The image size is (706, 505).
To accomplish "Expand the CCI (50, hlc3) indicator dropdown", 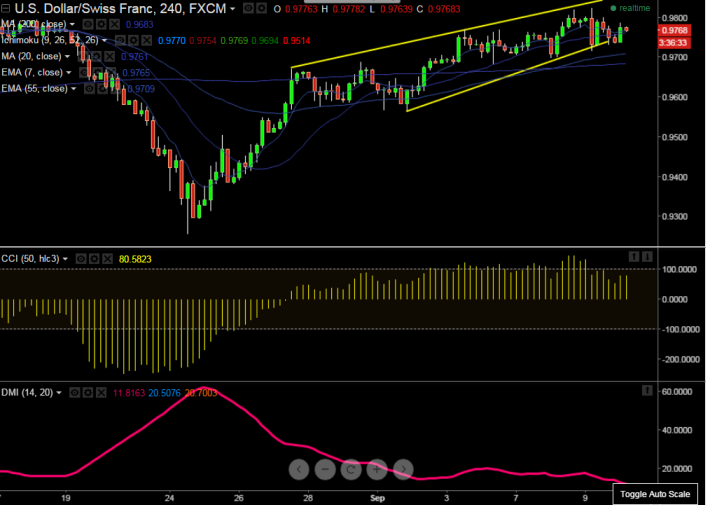I will coord(65,259).
